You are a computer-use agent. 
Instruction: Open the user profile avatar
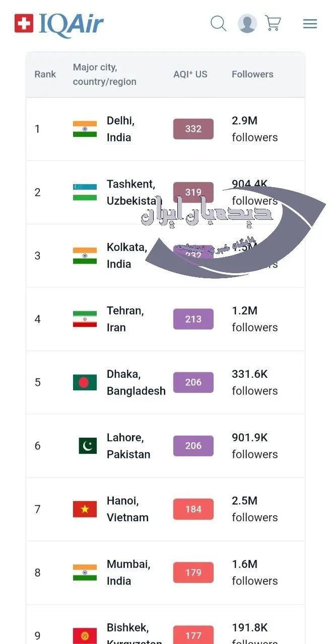(x=247, y=24)
